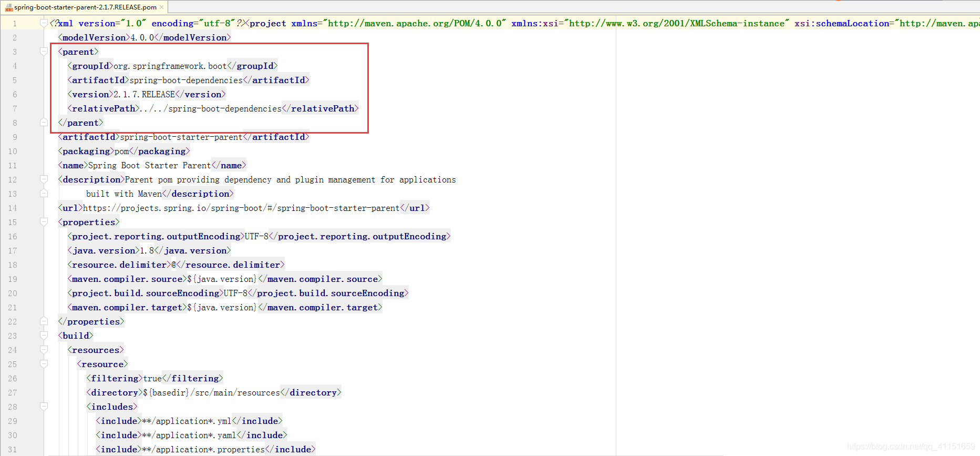Click UTF-8 value of project.reporting.outputEncoding
980x456 pixels.
pos(256,236)
